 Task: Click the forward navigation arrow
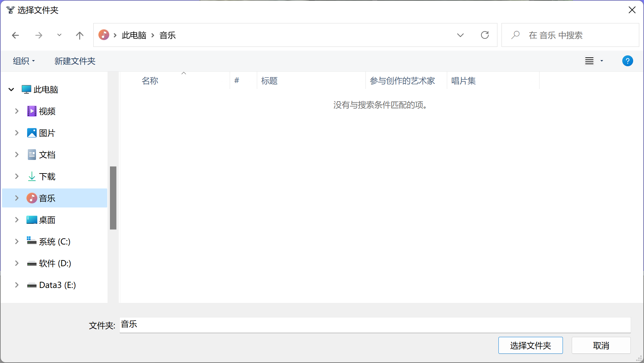click(x=39, y=35)
